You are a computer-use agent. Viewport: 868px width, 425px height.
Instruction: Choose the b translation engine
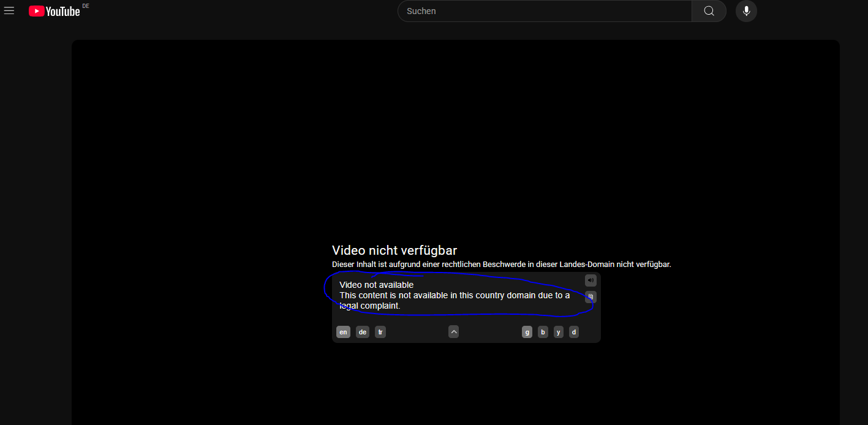coord(543,332)
